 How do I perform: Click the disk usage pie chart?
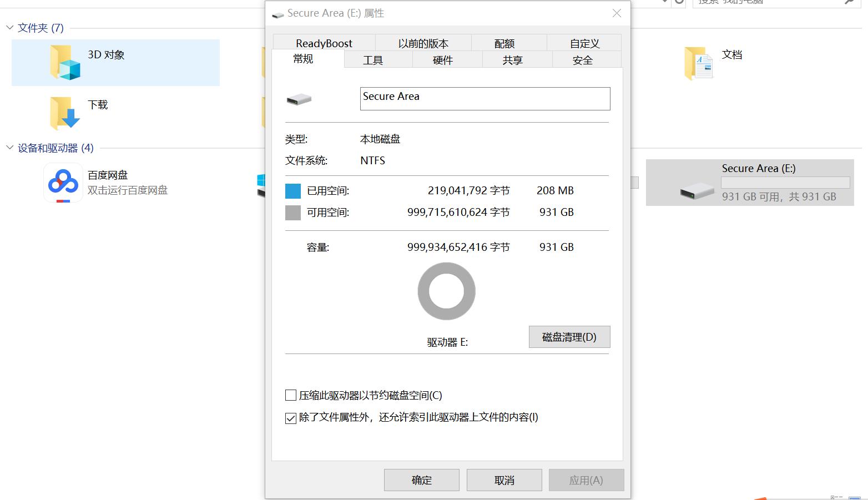(446, 291)
